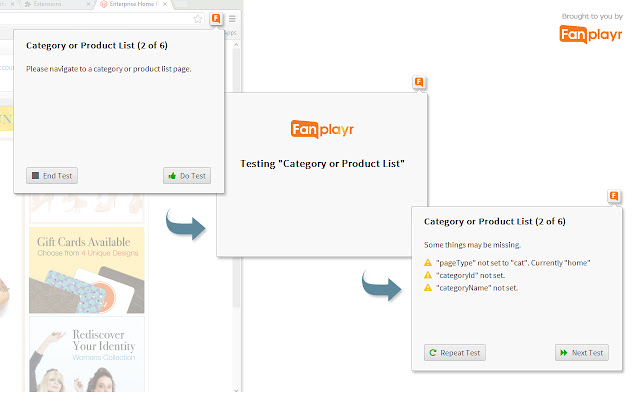Click warning icon beside categoryId not set

428,275
